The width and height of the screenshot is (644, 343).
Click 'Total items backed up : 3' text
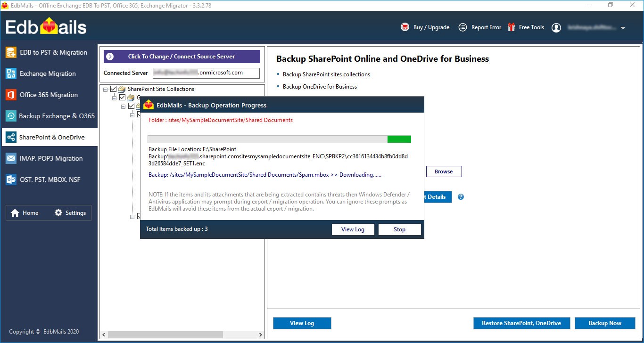click(x=177, y=229)
